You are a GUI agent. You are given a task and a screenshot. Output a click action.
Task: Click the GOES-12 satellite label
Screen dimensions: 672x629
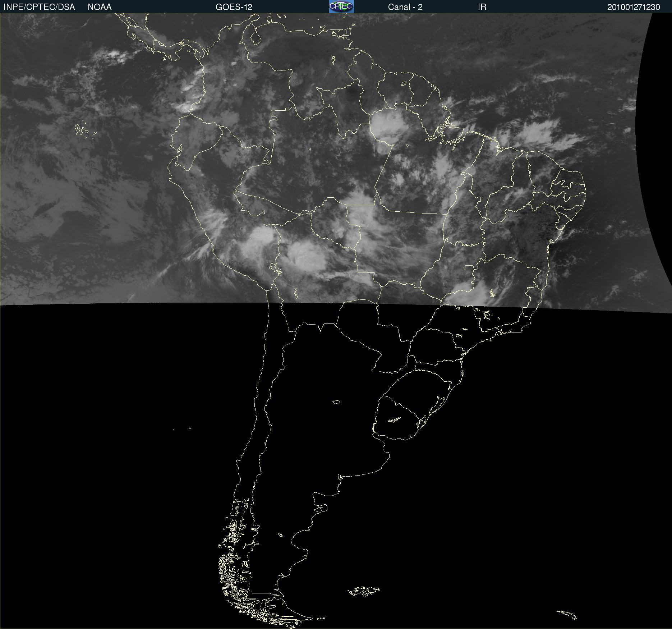coord(234,7)
